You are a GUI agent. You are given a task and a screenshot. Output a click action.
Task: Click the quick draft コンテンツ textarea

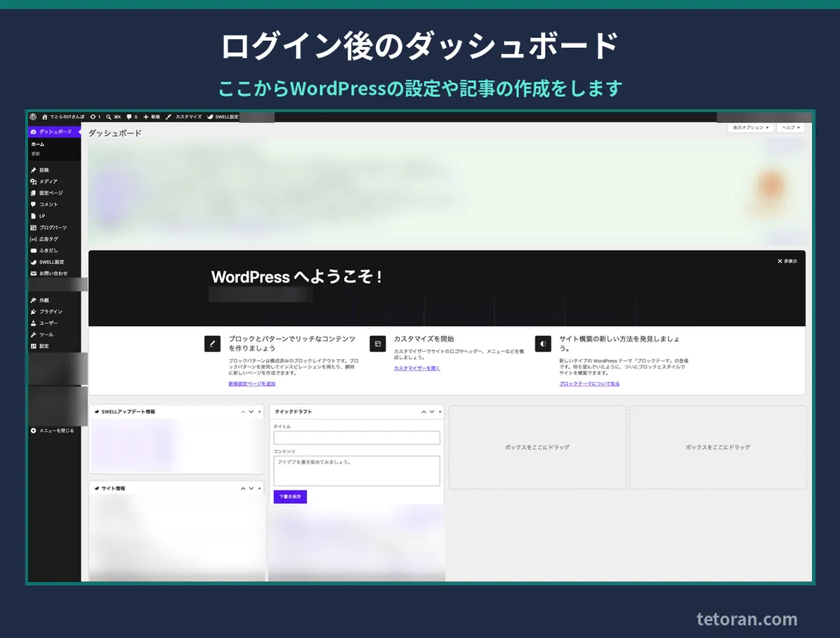tap(357, 471)
